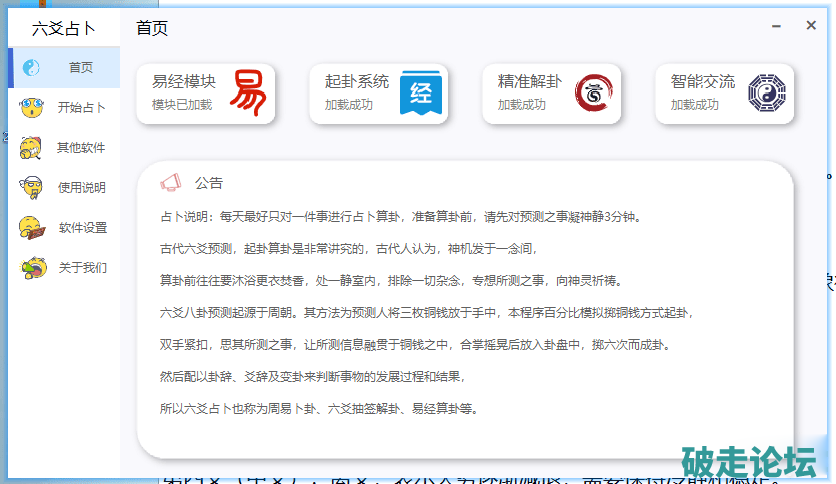Click the blue 经 bookmark icon
The image size is (836, 484).
pos(421,94)
